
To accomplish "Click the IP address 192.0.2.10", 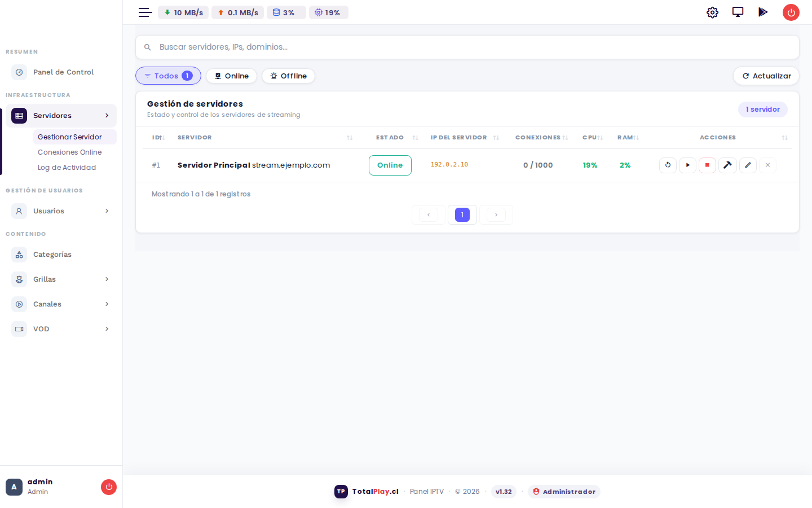I will coord(449,165).
